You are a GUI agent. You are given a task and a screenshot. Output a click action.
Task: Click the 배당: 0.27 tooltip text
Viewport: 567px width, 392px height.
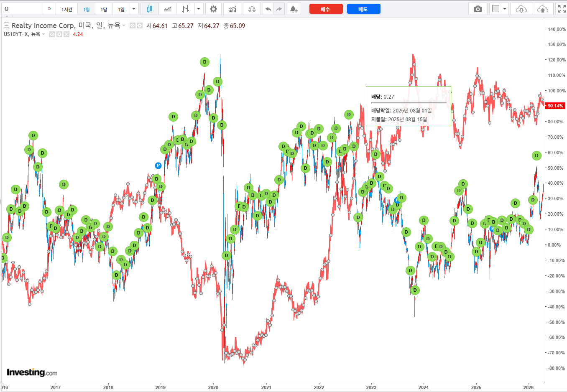[x=383, y=97]
